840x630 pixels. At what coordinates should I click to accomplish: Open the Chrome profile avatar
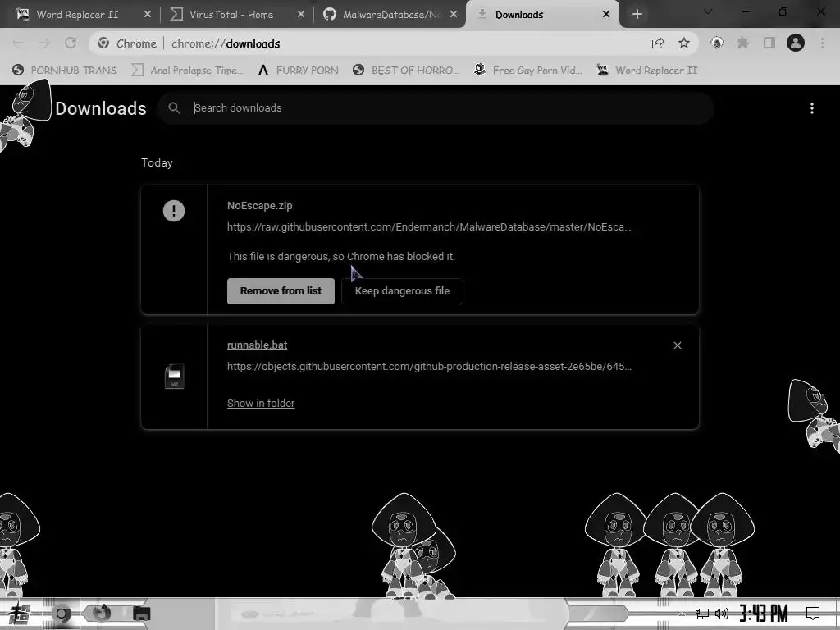point(796,43)
